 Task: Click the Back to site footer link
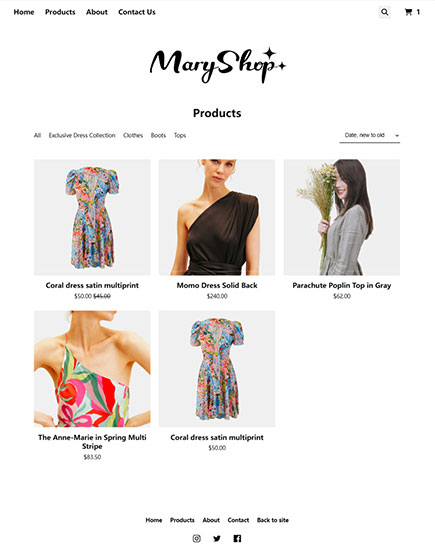coord(273,520)
